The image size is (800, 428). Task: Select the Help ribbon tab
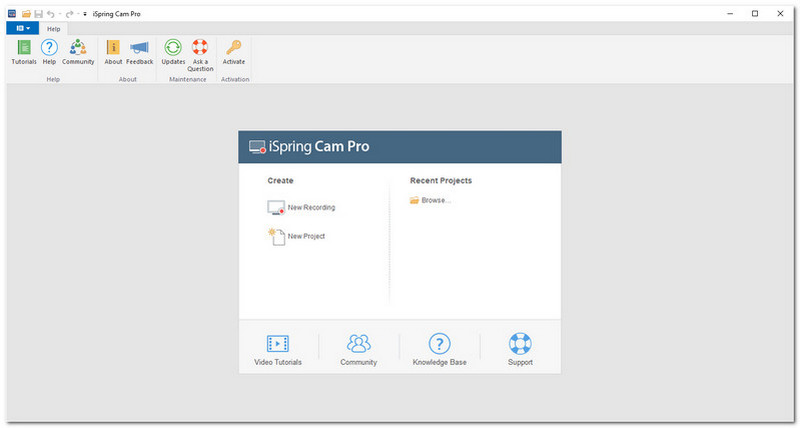(54, 29)
